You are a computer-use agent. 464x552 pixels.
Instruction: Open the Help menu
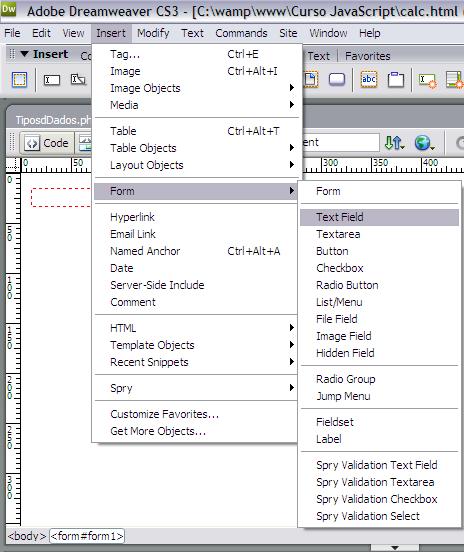pos(370,33)
